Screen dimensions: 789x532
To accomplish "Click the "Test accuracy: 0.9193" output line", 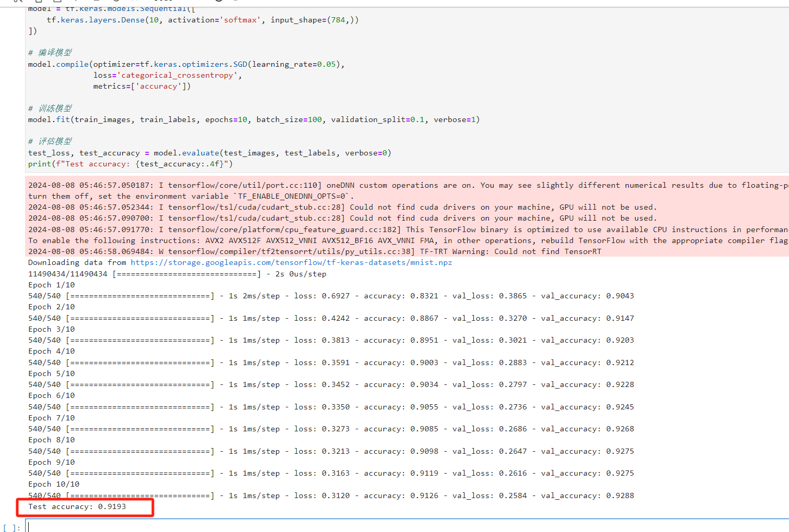I will coord(77,506).
